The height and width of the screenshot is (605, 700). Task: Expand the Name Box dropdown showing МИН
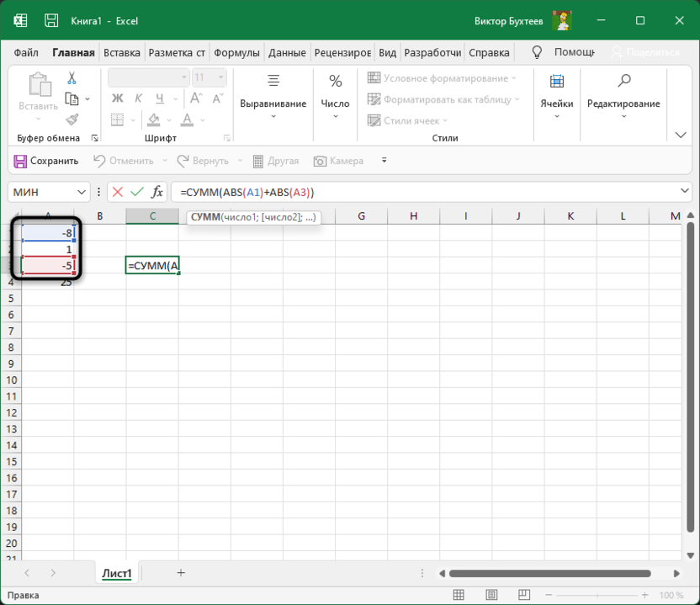click(x=82, y=192)
